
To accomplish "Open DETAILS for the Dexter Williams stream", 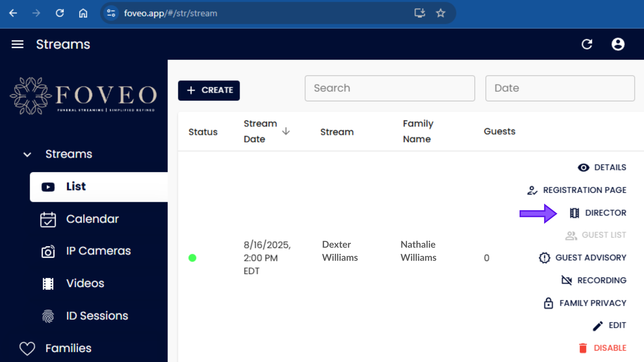I will pyautogui.click(x=602, y=168).
